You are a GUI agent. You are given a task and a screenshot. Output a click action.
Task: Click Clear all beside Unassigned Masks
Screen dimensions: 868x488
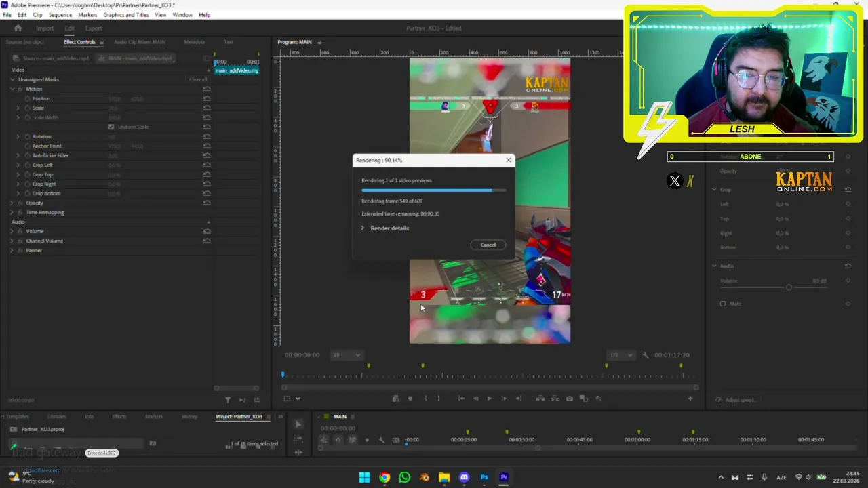pyautogui.click(x=198, y=80)
